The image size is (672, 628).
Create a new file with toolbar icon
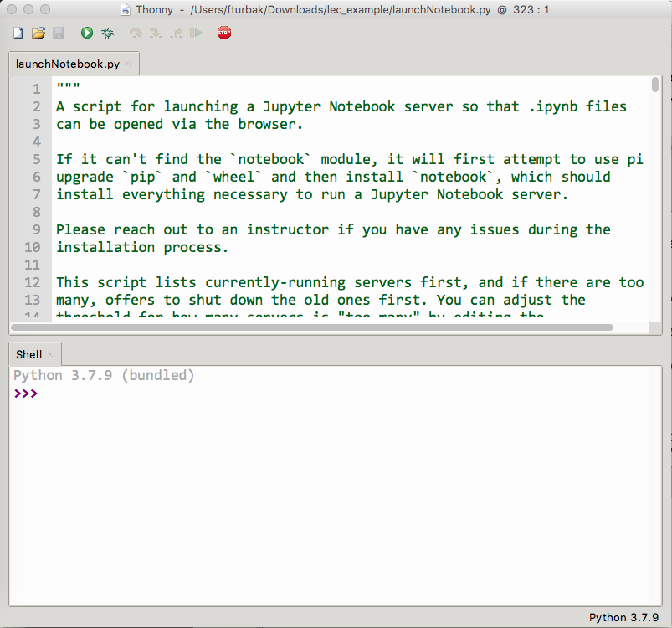[x=18, y=33]
